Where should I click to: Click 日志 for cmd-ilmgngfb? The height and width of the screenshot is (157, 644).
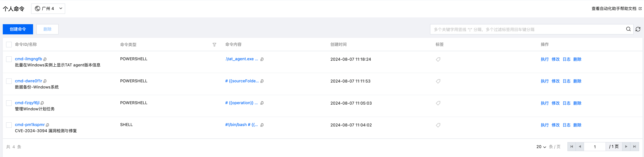pos(566,59)
